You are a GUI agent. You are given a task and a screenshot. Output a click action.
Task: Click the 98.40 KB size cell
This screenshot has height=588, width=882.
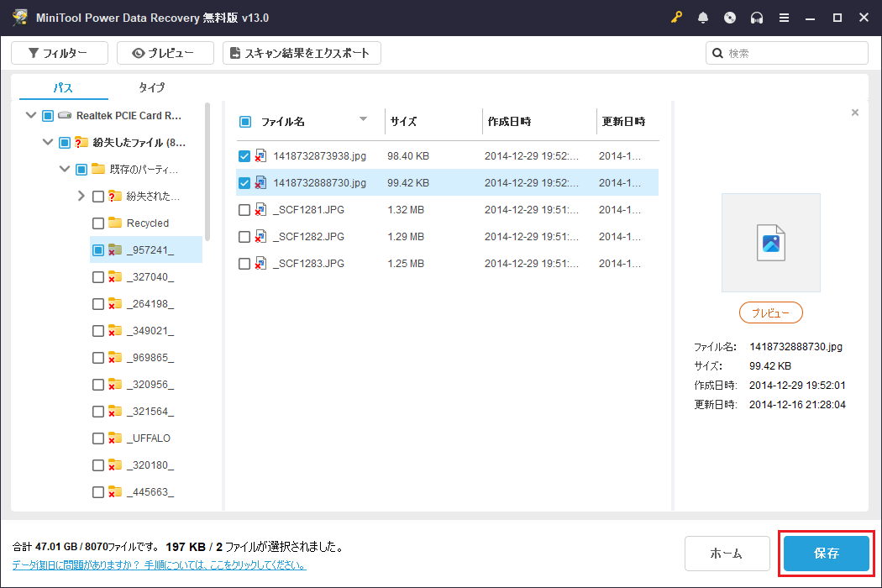407,156
